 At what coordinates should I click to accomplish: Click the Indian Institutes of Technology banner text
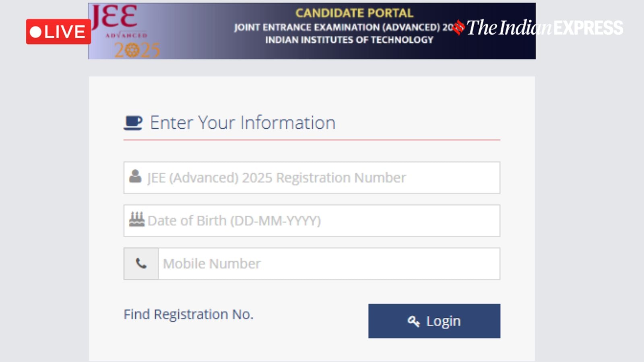(349, 40)
